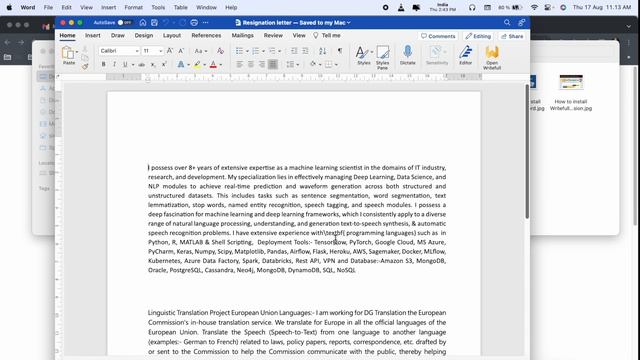Screen dimensions: 640x360
Task: Click the Decrease Font Size icon
Action: click(x=181, y=51)
